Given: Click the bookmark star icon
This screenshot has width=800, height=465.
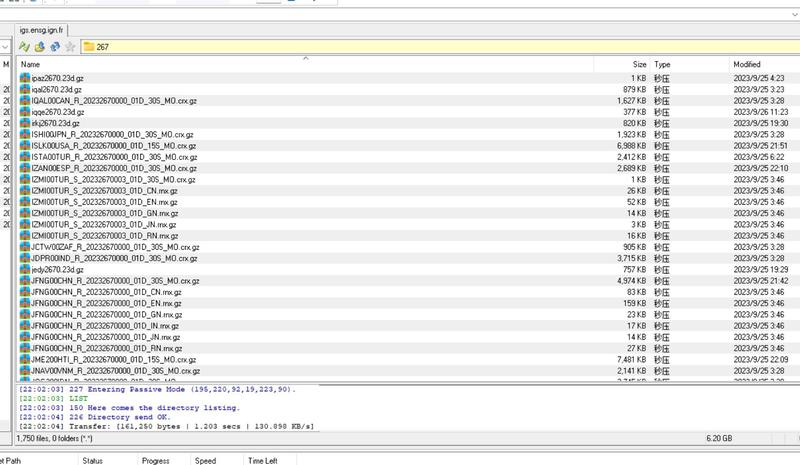Looking at the screenshot, I should [69, 47].
